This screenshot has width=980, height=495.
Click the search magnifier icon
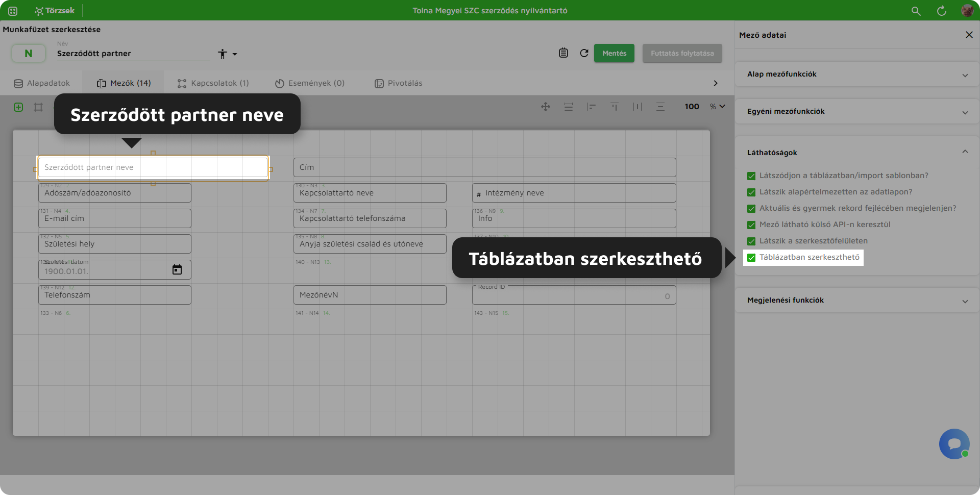pyautogui.click(x=916, y=11)
